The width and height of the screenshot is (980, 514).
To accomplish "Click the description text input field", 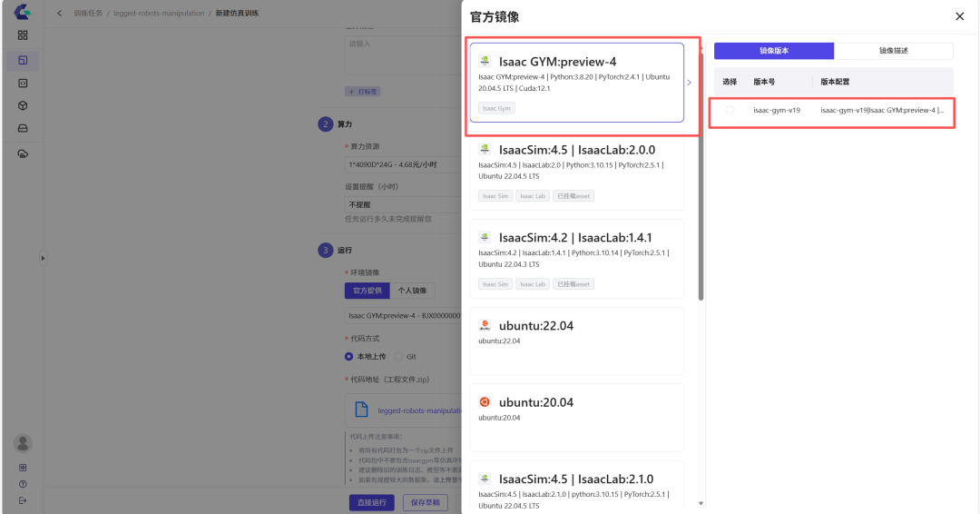I will pyautogui.click(x=403, y=55).
